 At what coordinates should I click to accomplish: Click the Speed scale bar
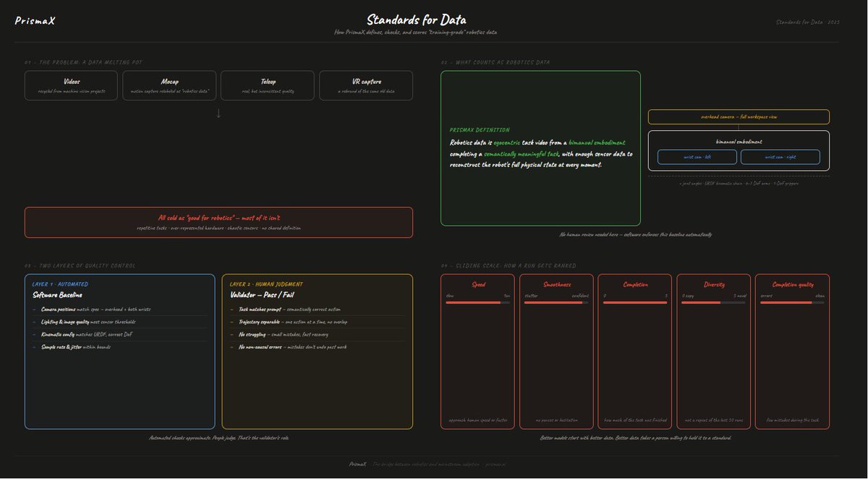pos(478,302)
